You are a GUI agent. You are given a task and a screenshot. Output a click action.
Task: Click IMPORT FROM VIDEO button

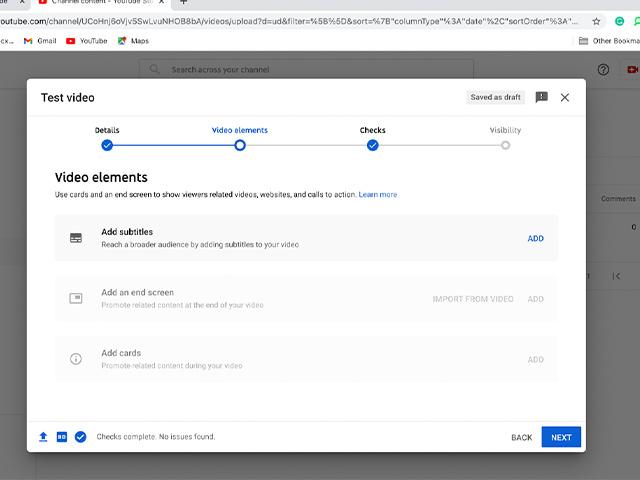[473, 299]
